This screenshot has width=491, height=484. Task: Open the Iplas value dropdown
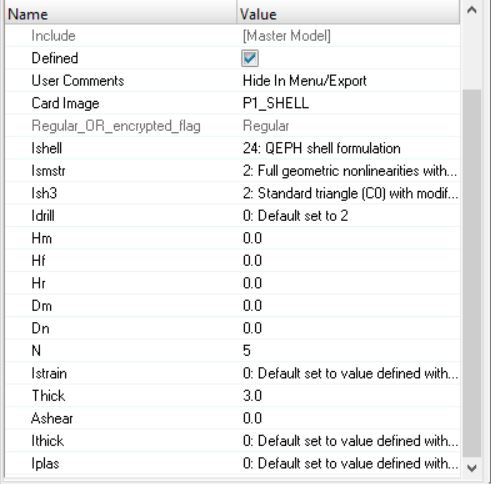349,464
